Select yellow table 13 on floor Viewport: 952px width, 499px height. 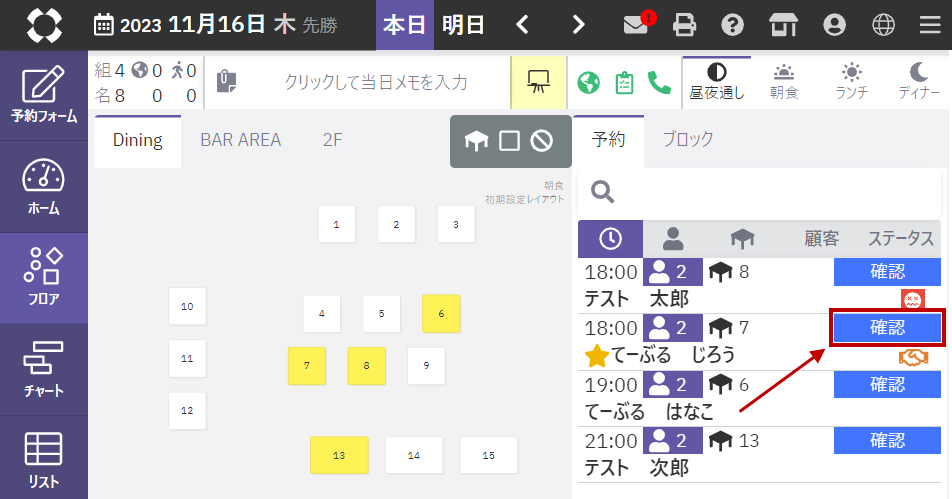coord(339,455)
